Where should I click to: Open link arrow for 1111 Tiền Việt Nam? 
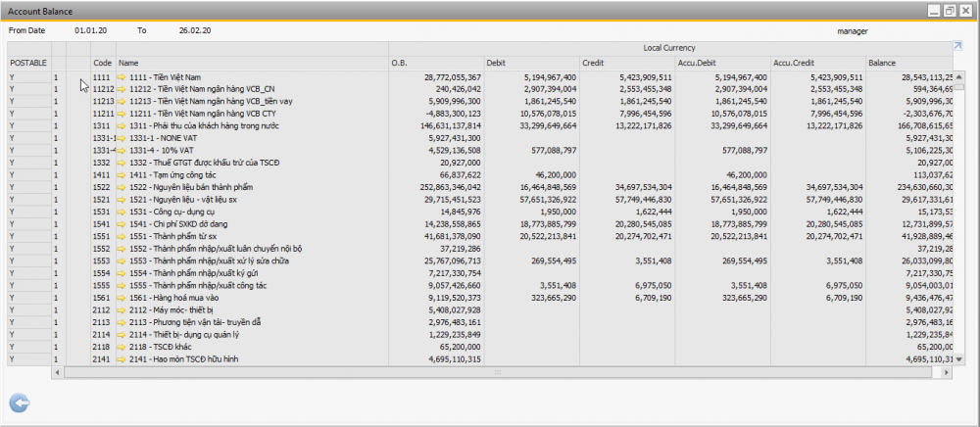click(x=122, y=76)
